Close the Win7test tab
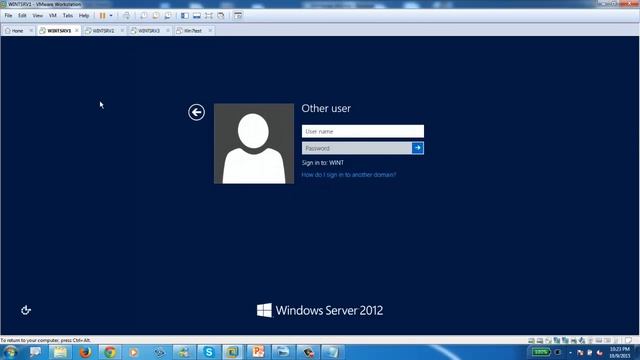This screenshot has width=640, height=360. click(x=210, y=31)
